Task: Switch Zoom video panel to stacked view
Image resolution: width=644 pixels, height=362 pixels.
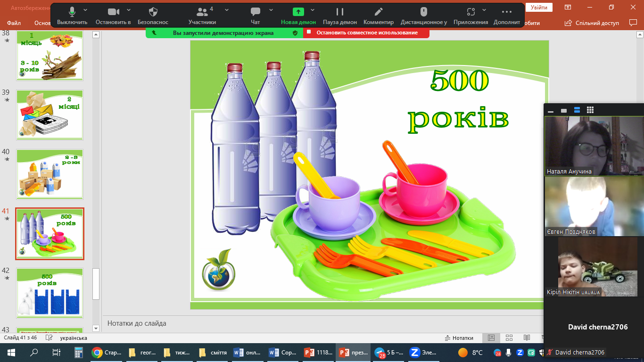Action: point(577,110)
